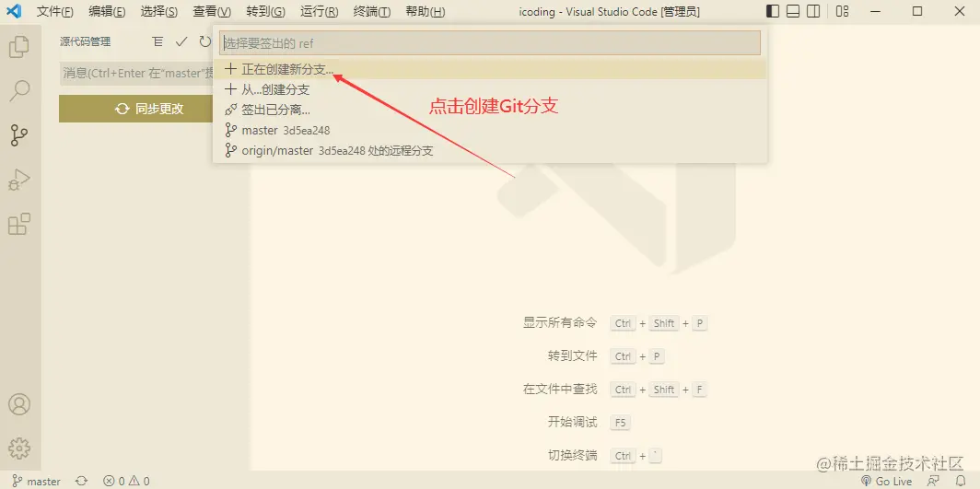Click the 显示所有命令 shortcut label
This screenshot has height=489, width=980.
(x=560, y=323)
